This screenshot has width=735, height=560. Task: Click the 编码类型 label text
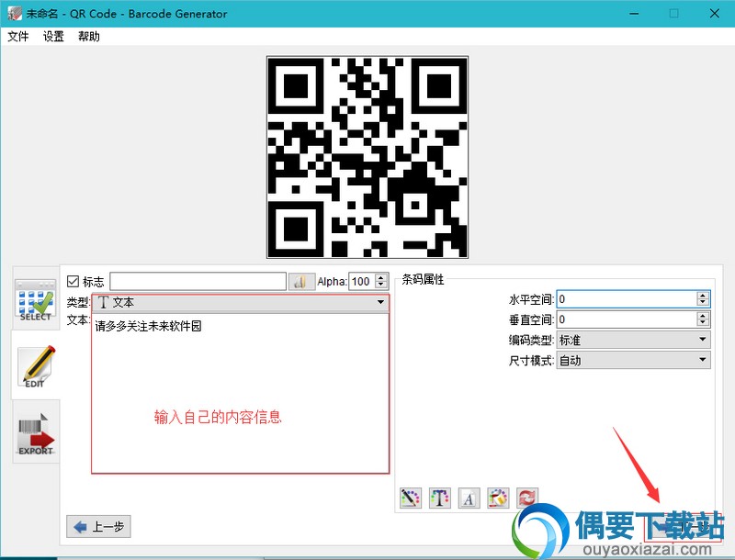pyautogui.click(x=531, y=340)
